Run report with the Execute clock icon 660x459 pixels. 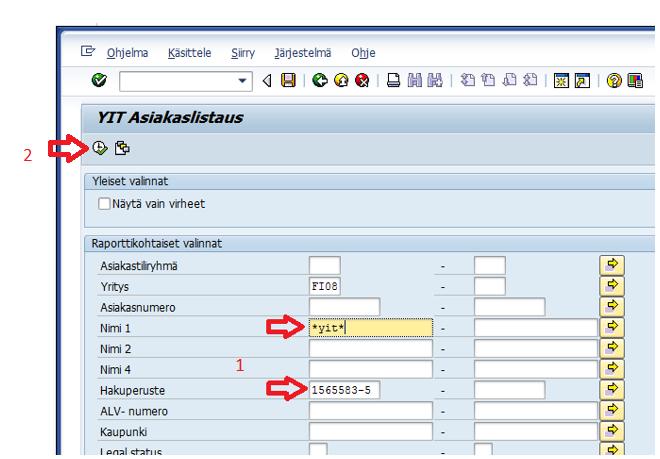(100, 148)
